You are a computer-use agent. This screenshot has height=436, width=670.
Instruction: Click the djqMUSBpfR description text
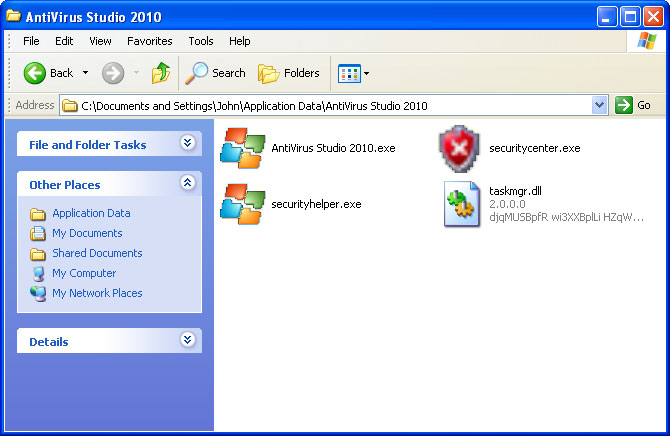[x=566, y=217]
